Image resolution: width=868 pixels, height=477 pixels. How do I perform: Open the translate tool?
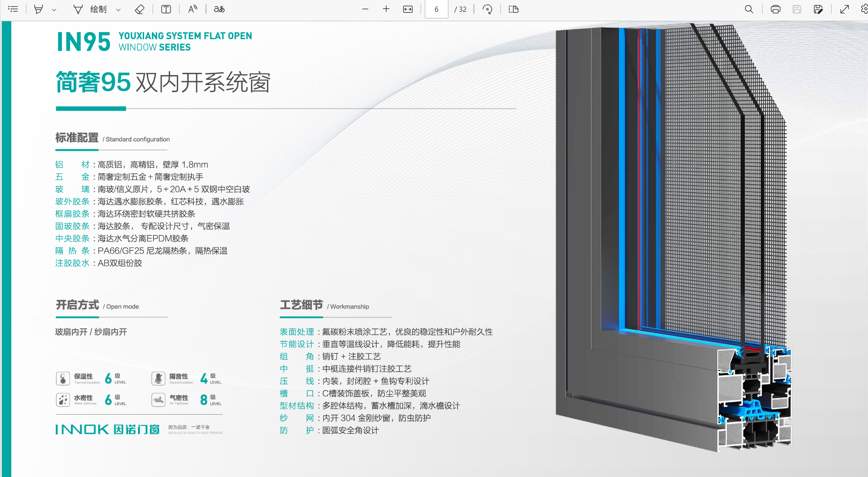(x=219, y=9)
